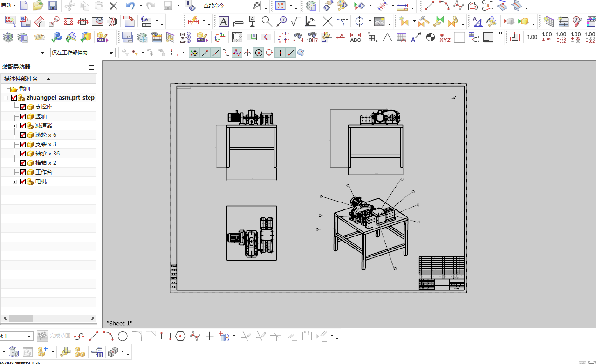The width and height of the screenshot is (596, 364).
Task: Click the tag label icon
Action: [39, 37]
